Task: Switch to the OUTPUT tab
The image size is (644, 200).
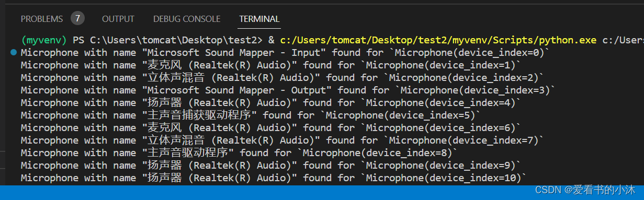Action: click(118, 19)
